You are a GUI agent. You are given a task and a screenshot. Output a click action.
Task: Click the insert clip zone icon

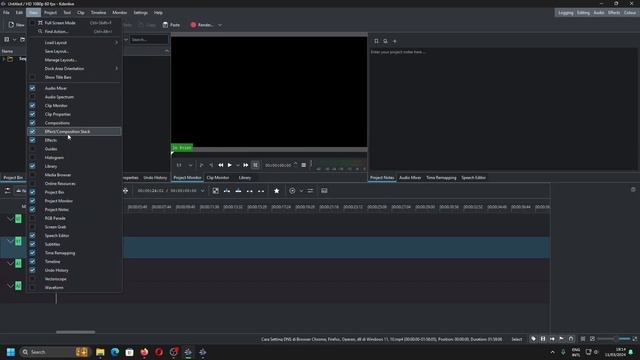[x=227, y=191]
